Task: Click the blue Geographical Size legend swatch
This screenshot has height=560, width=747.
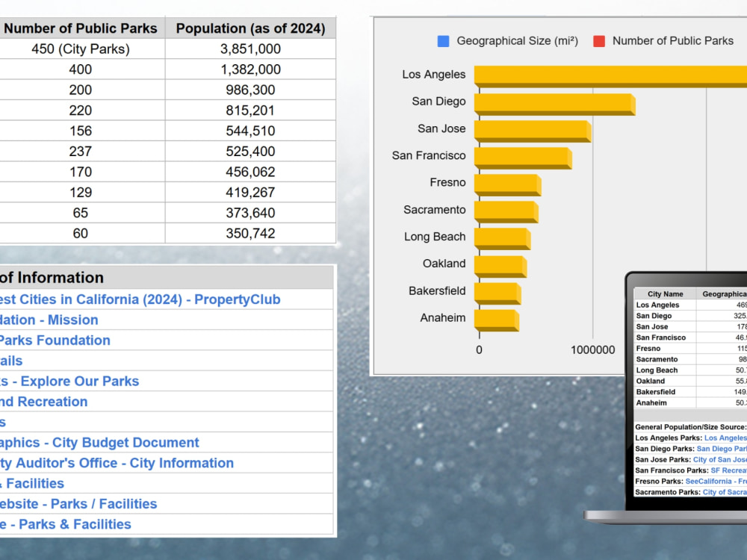Action: point(443,41)
